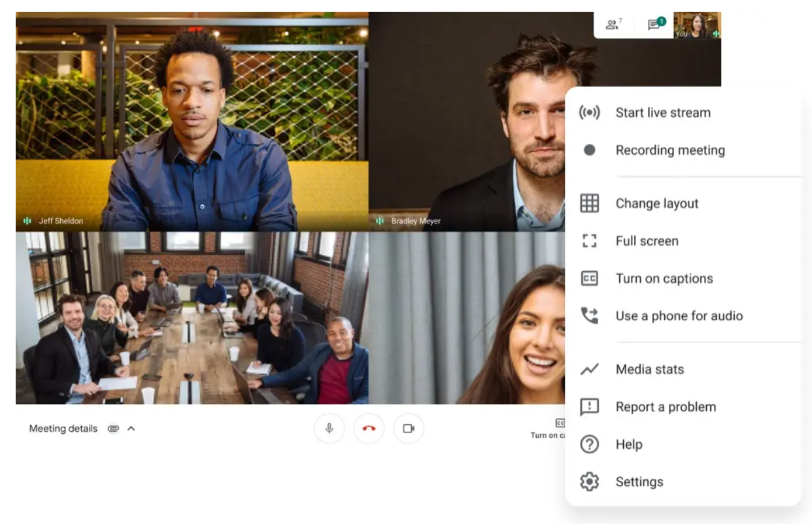Click Report a problem
Viewport: 812px width, 524px height.
(x=665, y=406)
